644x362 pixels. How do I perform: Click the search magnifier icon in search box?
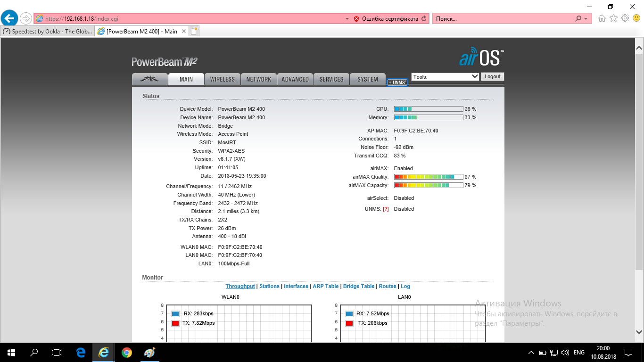[578, 19]
